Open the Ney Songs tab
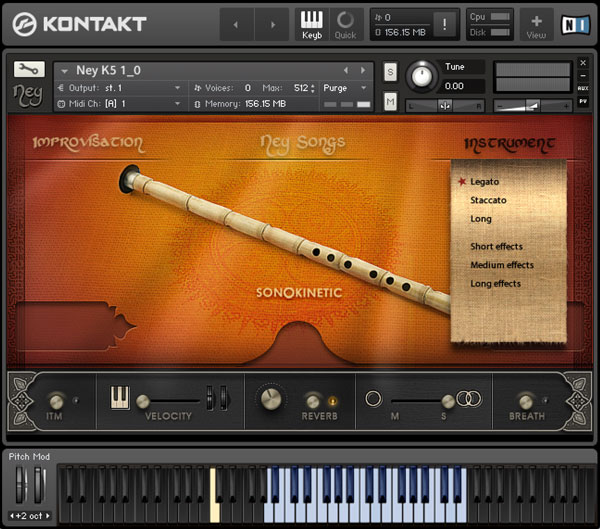Viewport: 600px width, 529px height. tap(301, 143)
